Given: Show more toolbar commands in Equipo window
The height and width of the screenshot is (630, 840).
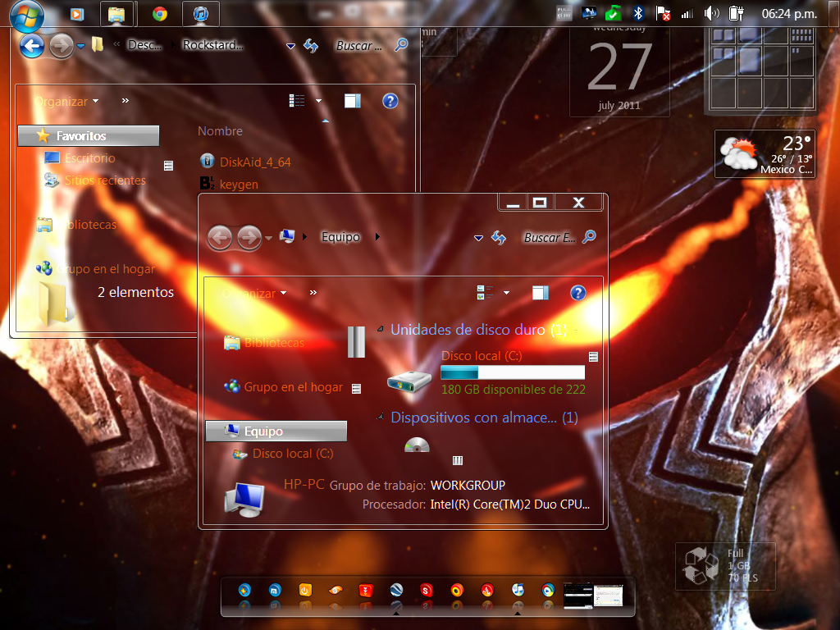Looking at the screenshot, I should click(313, 293).
